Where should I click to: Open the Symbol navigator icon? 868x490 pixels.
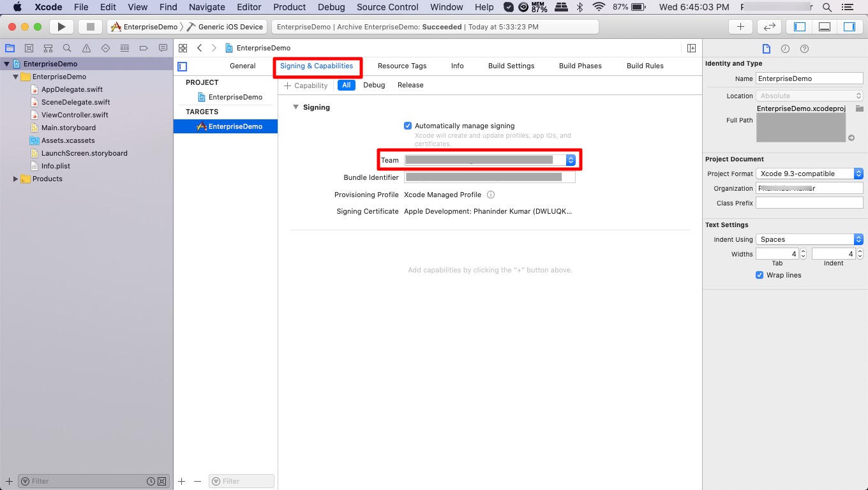point(48,48)
